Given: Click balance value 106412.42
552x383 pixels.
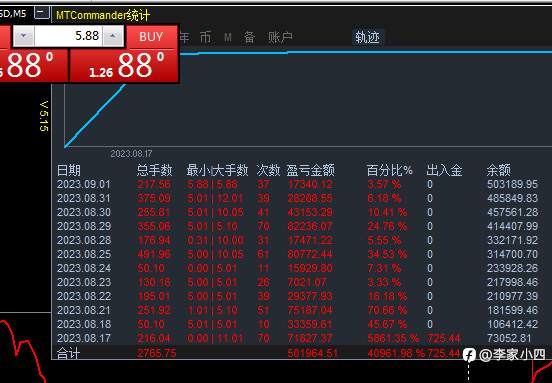Looking at the screenshot, I should point(513,324).
